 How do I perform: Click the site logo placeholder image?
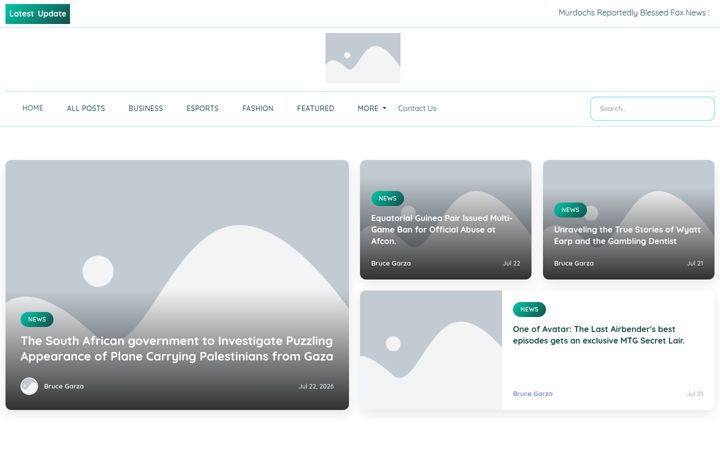[363, 58]
